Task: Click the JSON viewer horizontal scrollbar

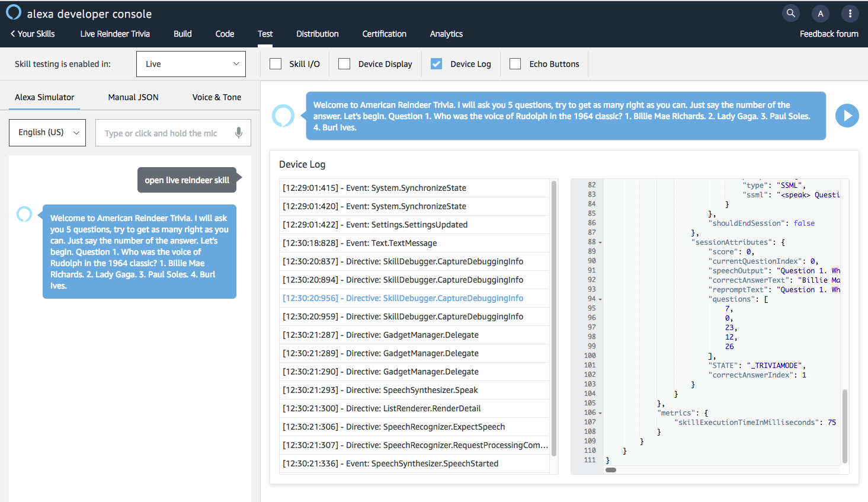Action: coord(611,470)
